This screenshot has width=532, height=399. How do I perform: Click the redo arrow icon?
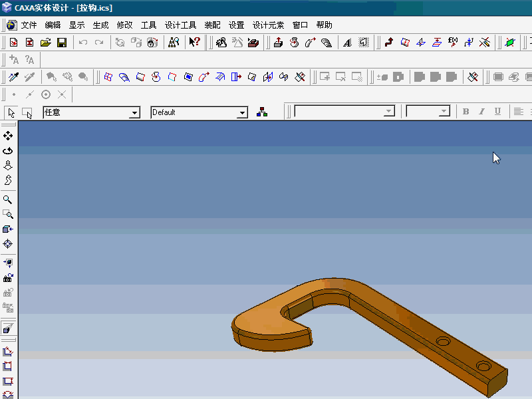99,43
